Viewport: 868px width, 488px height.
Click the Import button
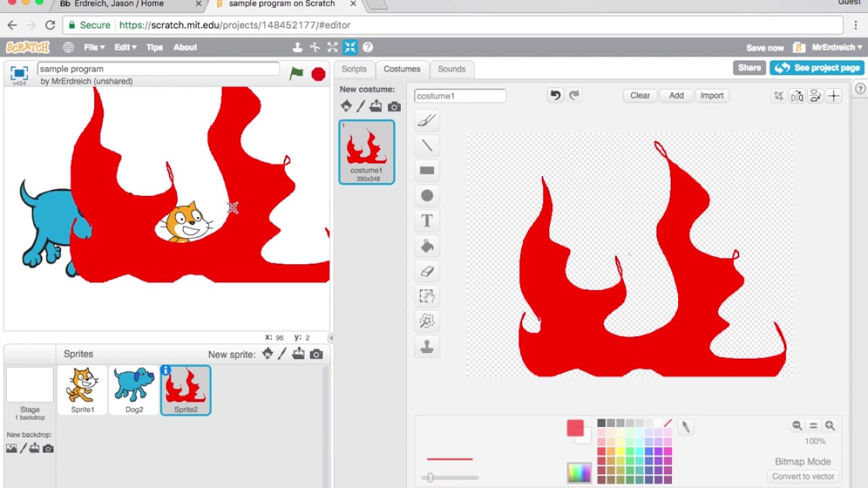[x=712, y=96]
